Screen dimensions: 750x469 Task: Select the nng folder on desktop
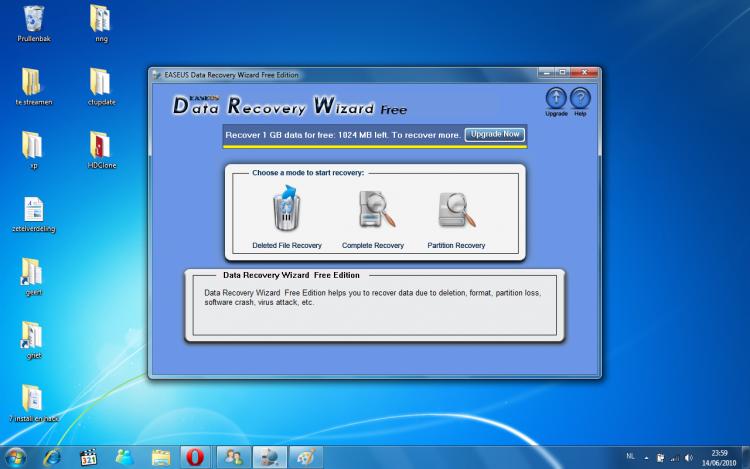pyautogui.click(x=100, y=18)
